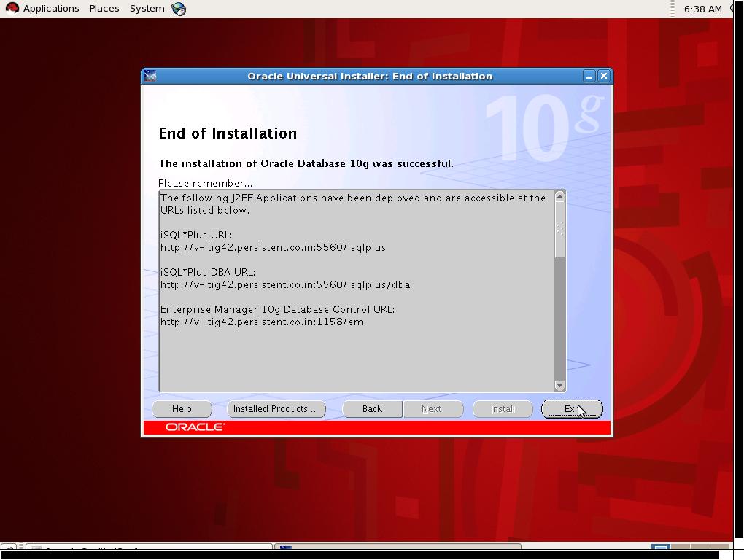Click the iSQL*Plus DBA URL address ending in /dba

point(285,284)
